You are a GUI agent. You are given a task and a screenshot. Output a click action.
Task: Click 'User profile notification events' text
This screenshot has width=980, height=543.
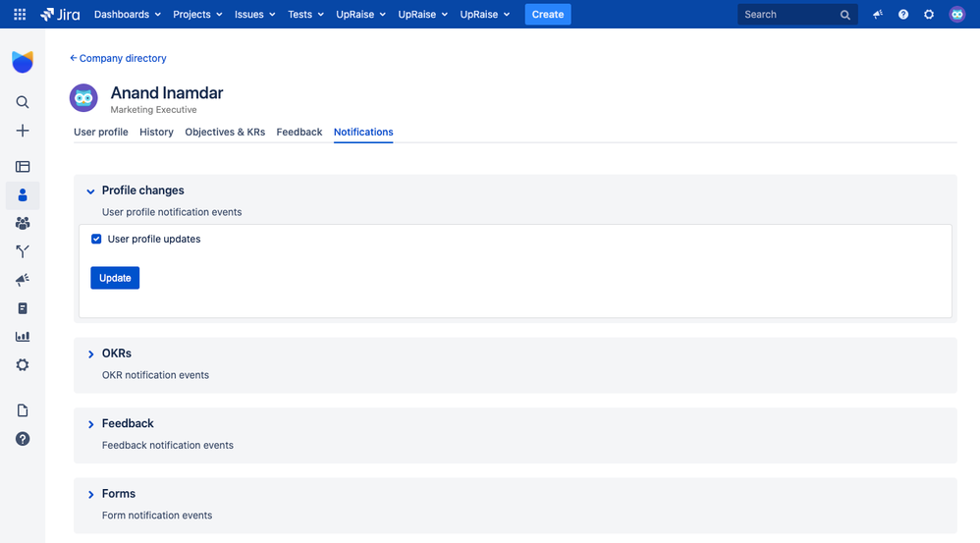[x=172, y=212]
